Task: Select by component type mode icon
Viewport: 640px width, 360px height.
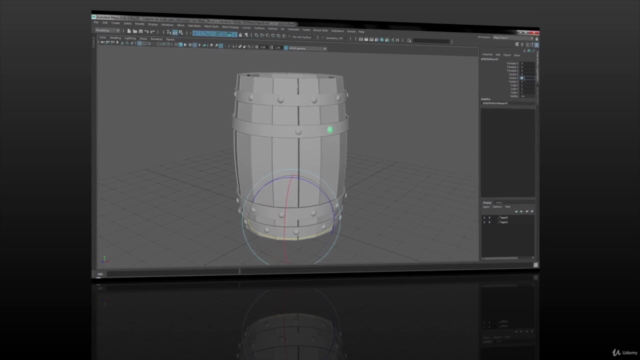Action: [x=181, y=33]
